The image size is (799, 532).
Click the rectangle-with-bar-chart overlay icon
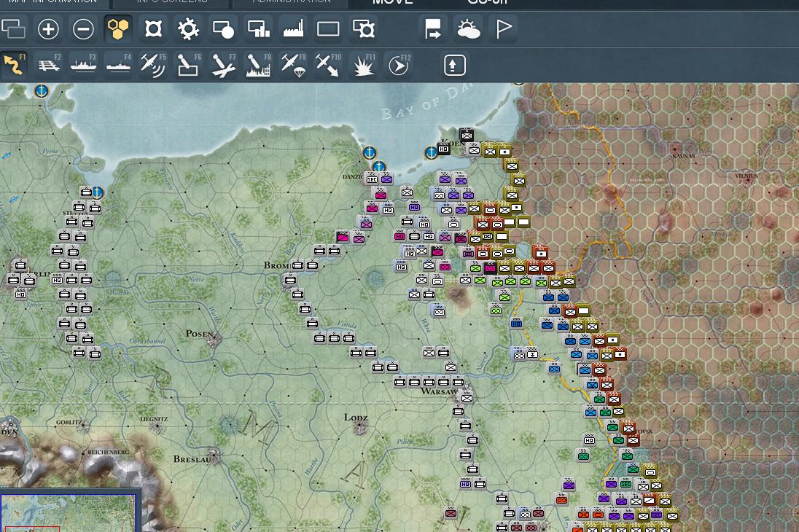coord(258,28)
